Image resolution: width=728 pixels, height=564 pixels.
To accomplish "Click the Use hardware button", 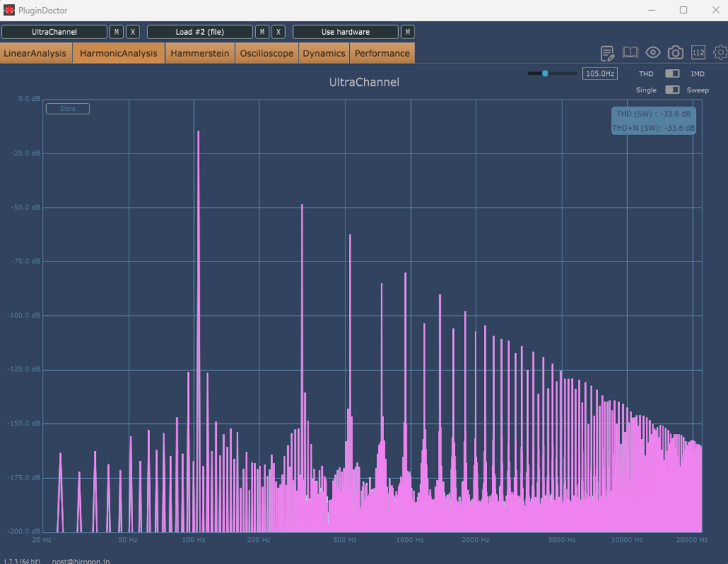I will point(346,32).
